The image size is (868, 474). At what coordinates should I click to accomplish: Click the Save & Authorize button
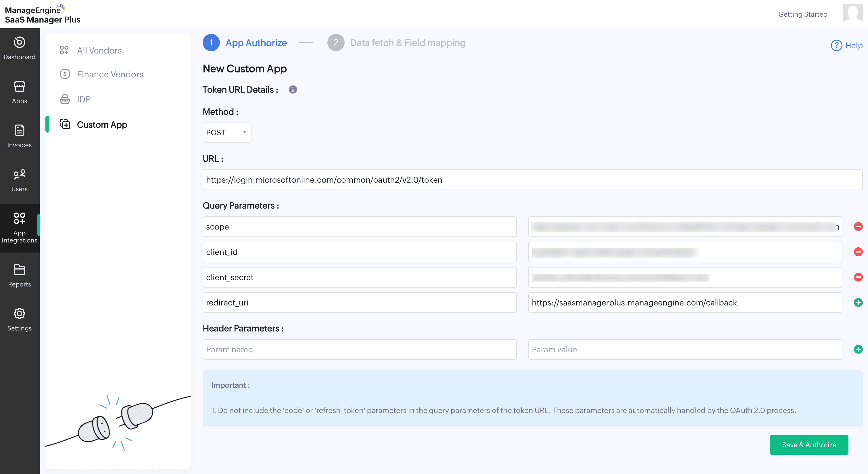(x=809, y=445)
